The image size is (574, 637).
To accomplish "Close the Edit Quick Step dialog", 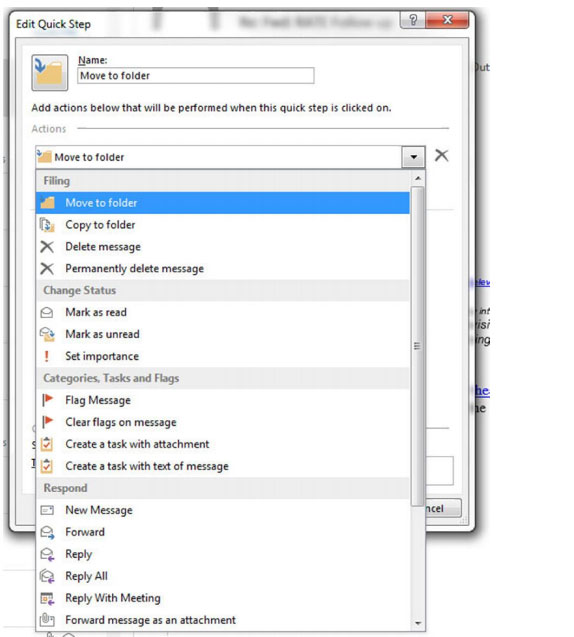I will click(447, 20).
